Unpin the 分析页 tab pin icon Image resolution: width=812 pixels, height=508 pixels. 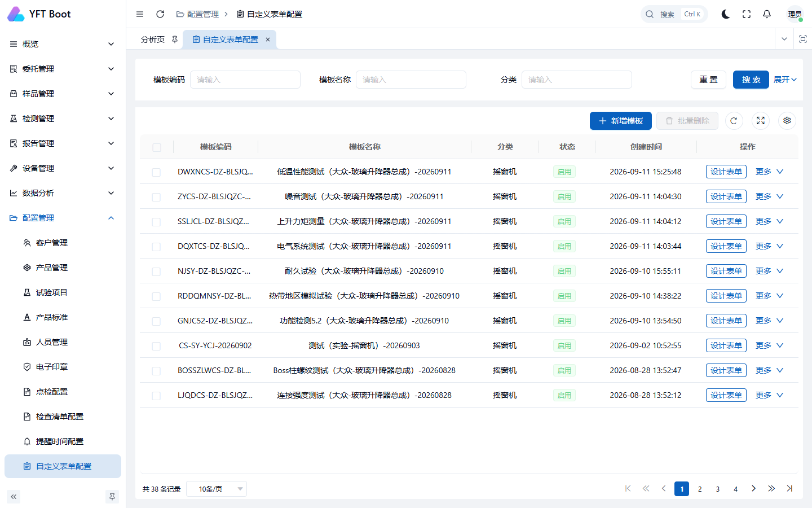click(175, 40)
